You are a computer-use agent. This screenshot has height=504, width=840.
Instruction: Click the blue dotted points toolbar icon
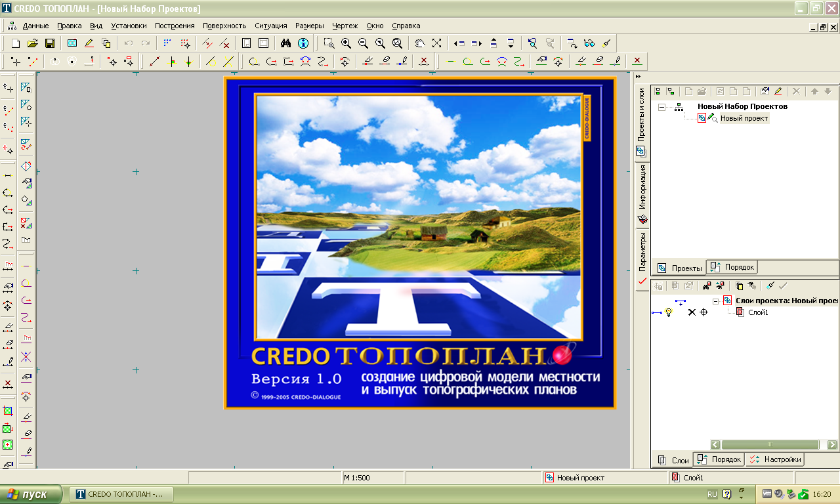[168, 43]
